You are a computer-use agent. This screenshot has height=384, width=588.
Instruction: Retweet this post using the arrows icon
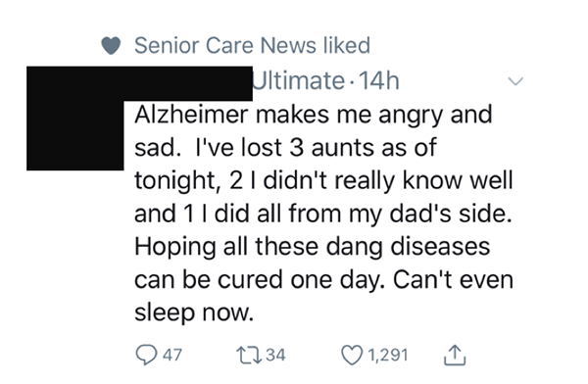[x=249, y=355]
